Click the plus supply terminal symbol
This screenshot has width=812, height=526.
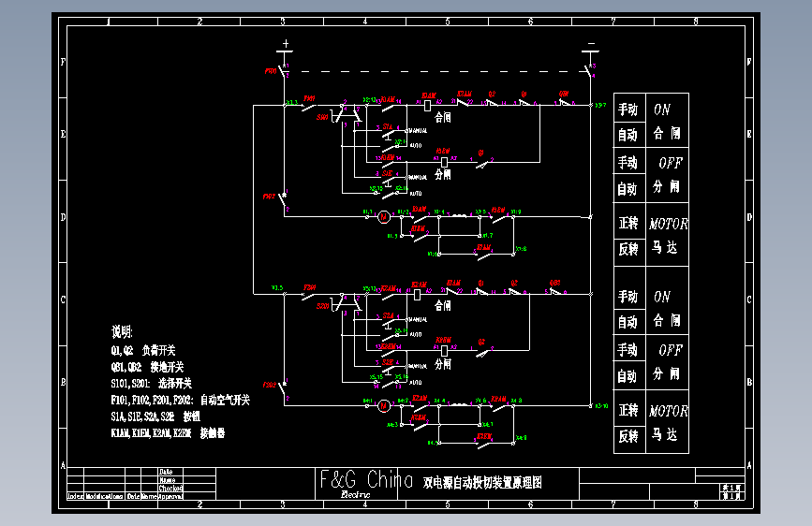coord(286,44)
